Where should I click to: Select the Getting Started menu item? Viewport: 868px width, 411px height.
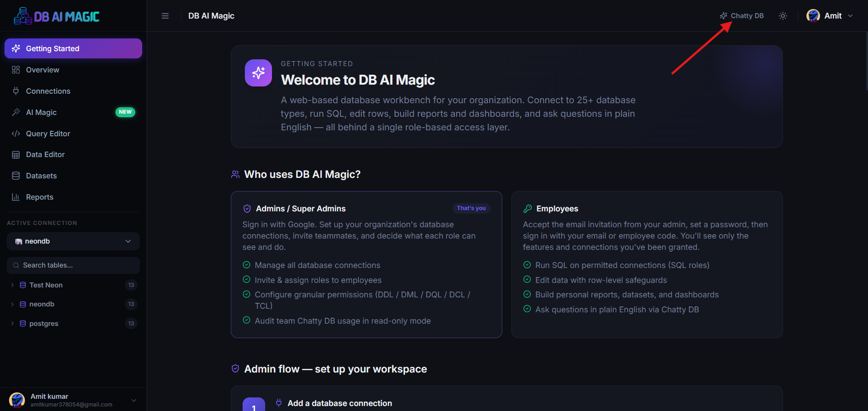coord(73,48)
